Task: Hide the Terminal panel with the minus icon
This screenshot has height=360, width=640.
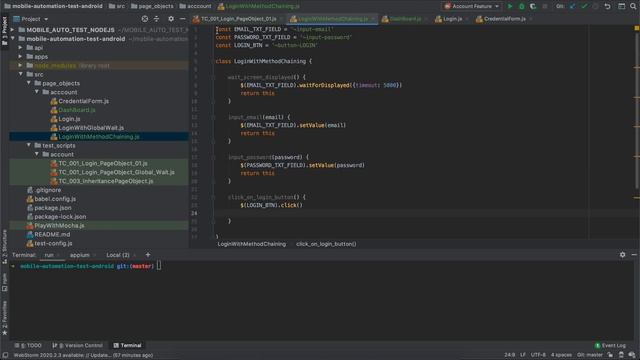Action: [634, 255]
